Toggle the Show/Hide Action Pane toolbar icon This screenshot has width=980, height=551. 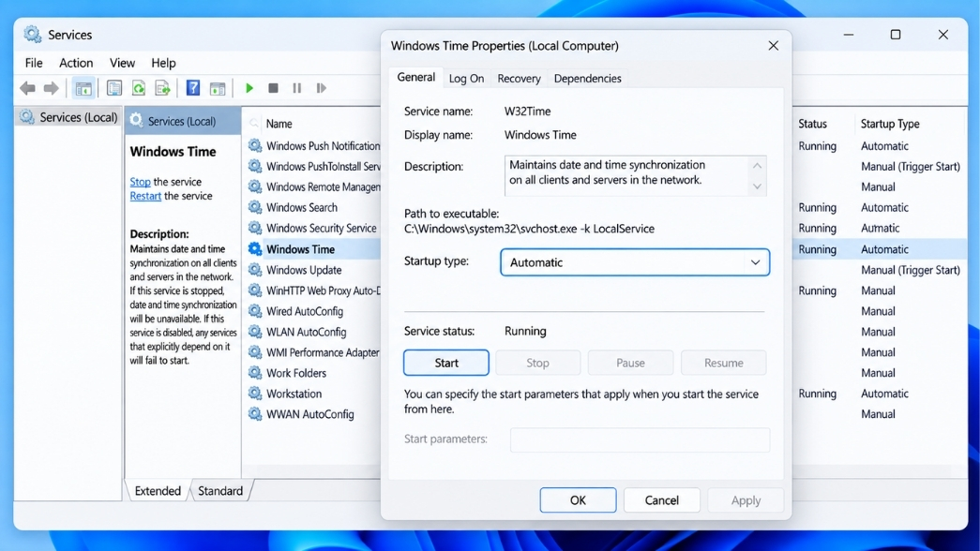(x=218, y=88)
